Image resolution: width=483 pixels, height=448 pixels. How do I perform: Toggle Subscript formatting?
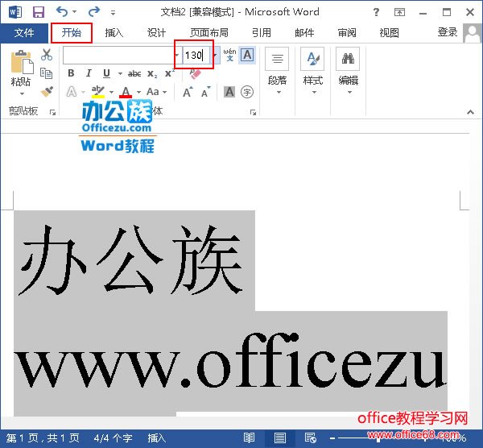[x=152, y=73]
